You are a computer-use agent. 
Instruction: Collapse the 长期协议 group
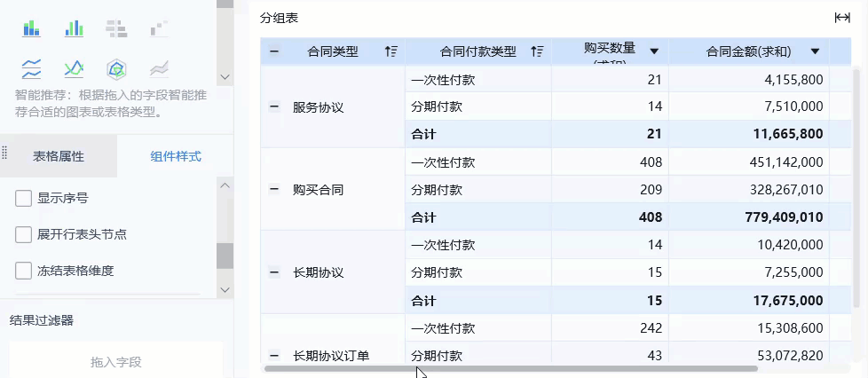[x=274, y=272]
